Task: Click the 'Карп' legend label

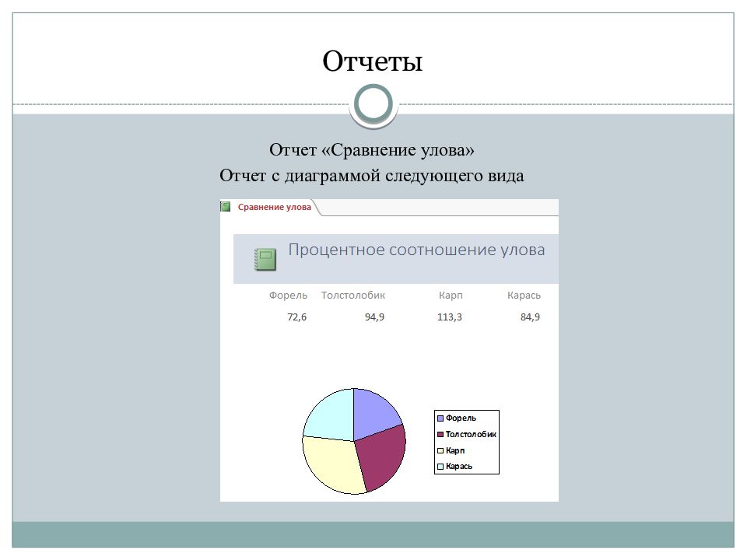Action: coord(455,450)
